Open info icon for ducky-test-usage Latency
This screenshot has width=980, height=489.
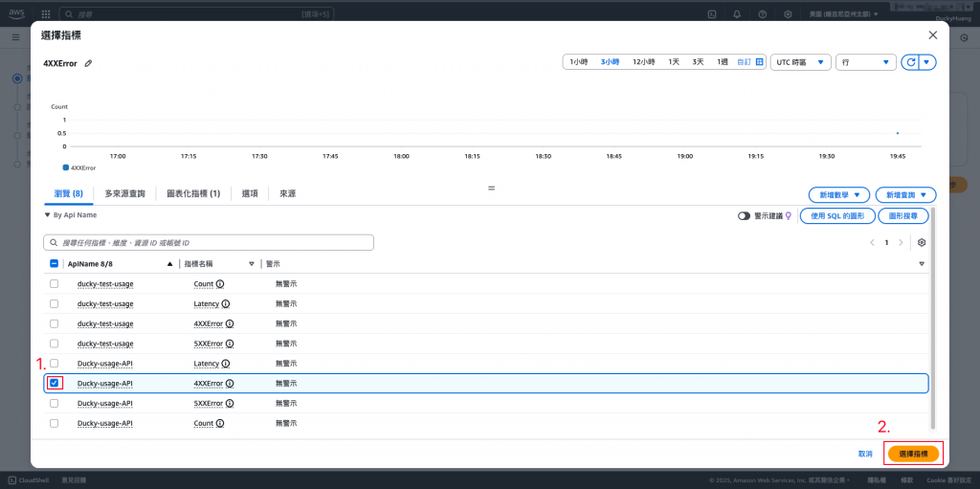pos(226,304)
